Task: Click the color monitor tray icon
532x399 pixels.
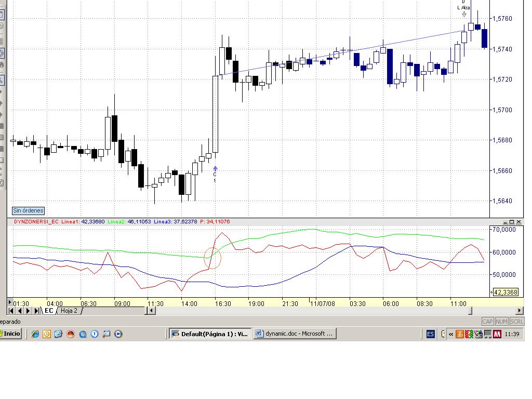Action: (478, 334)
